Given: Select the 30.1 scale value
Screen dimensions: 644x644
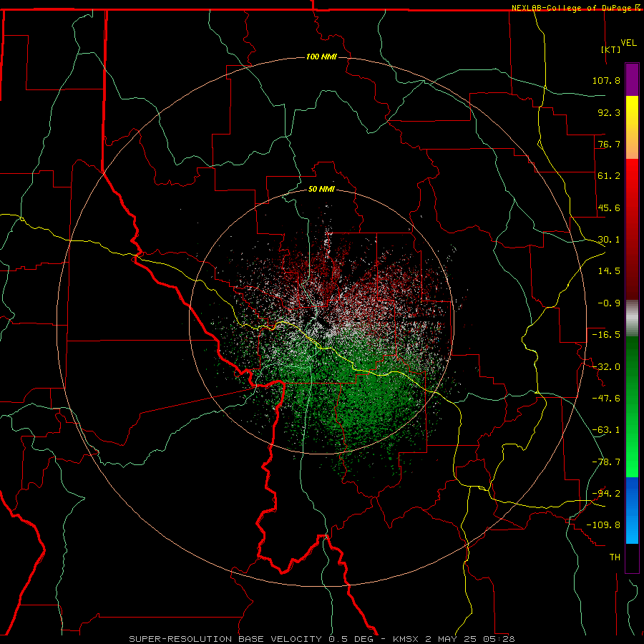Looking at the screenshot, I should (609, 240).
